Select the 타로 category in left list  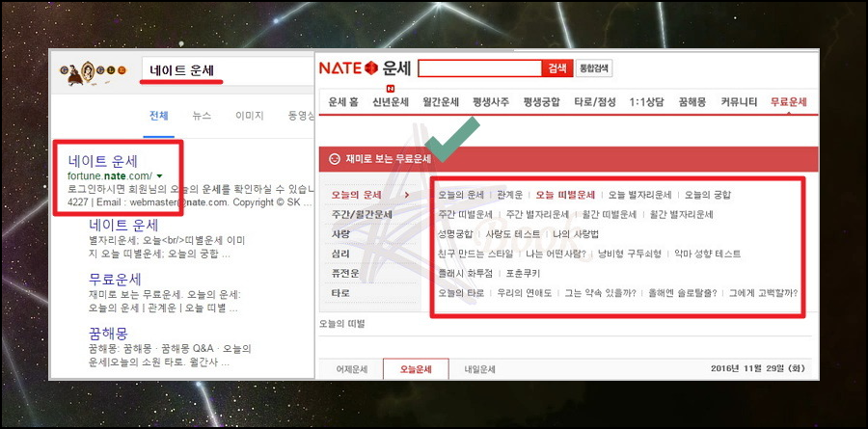(340, 293)
